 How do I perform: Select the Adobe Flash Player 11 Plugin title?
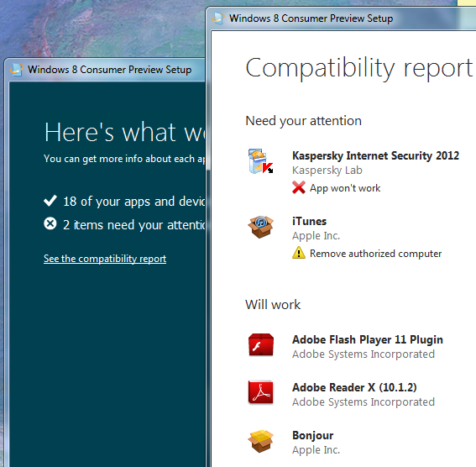pyautogui.click(x=368, y=339)
